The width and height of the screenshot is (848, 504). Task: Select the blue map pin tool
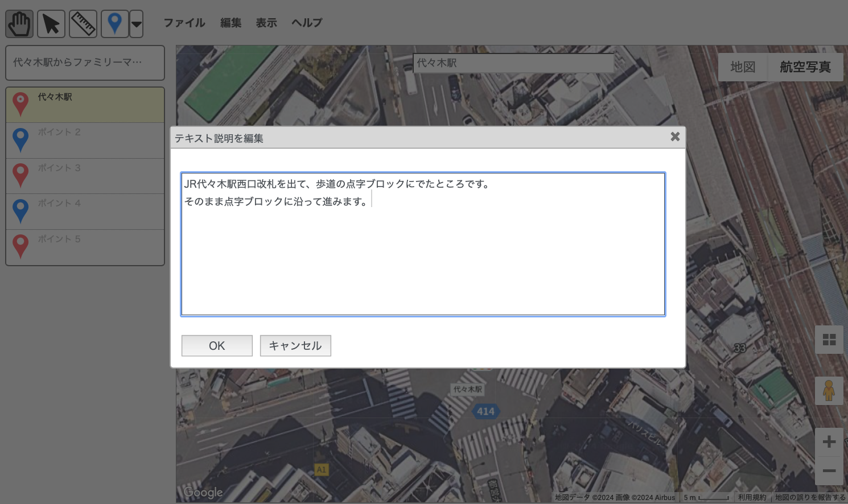[114, 24]
